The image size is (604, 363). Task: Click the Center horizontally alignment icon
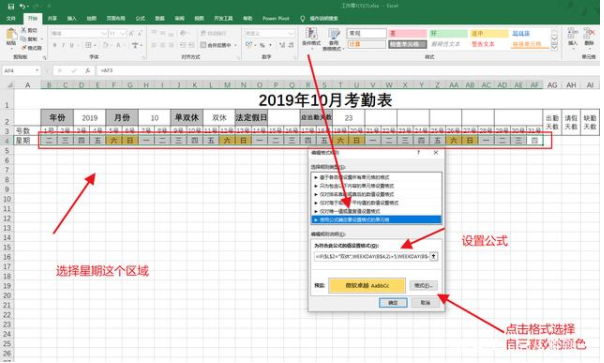tap(162, 45)
